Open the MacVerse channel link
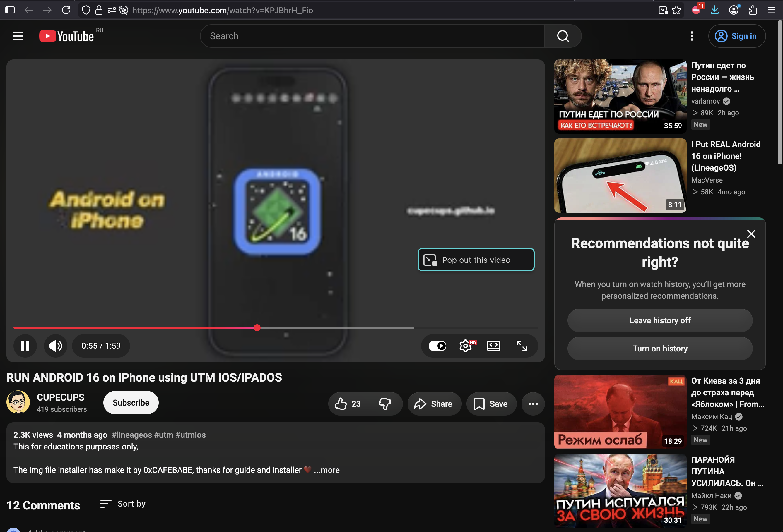783x532 pixels. (707, 180)
